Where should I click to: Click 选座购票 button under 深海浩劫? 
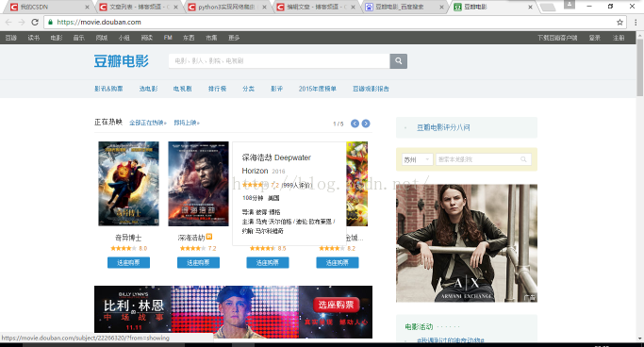198,262
